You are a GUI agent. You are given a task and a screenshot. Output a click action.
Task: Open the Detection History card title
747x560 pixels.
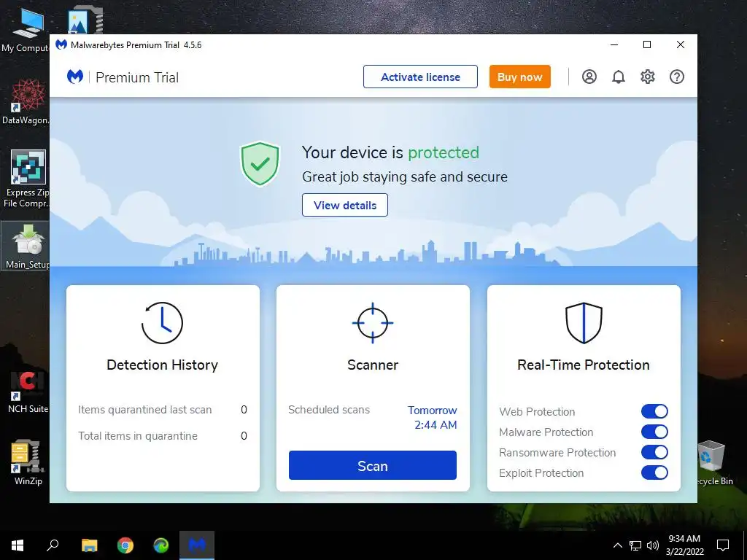162,365
